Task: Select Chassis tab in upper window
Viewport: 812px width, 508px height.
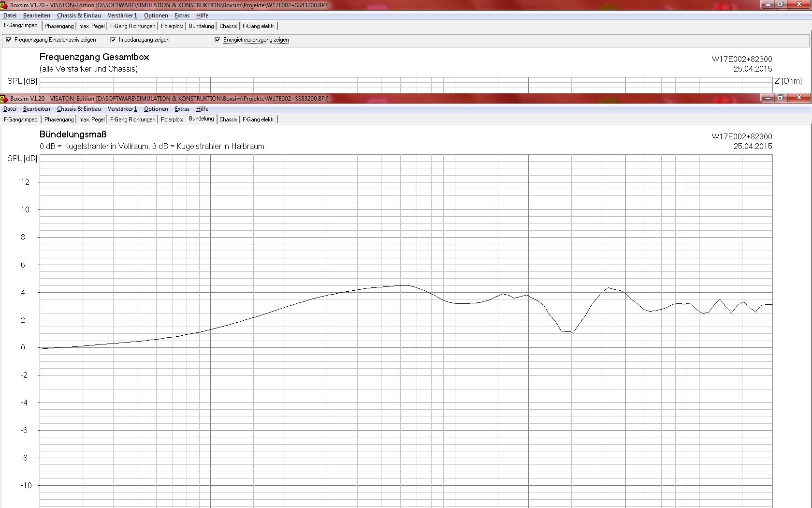Action: tap(228, 26)
